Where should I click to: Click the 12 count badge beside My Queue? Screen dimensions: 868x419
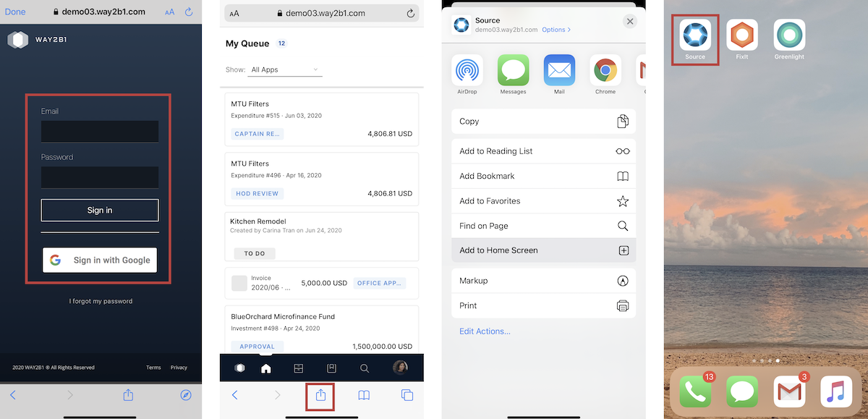282,43
